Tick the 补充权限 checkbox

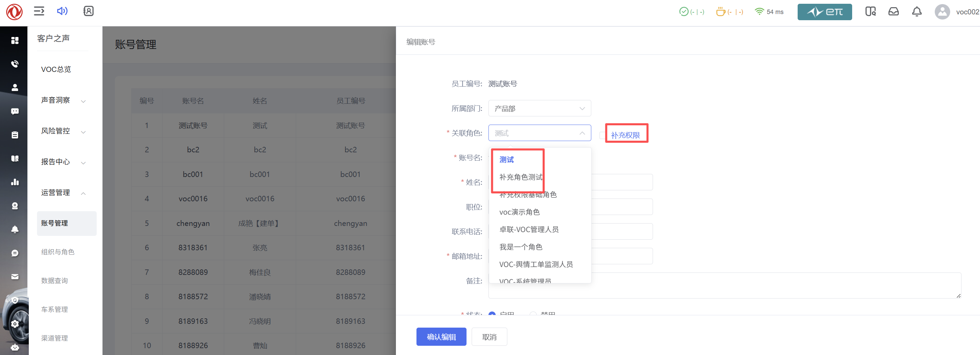click(x=602, y=135)
